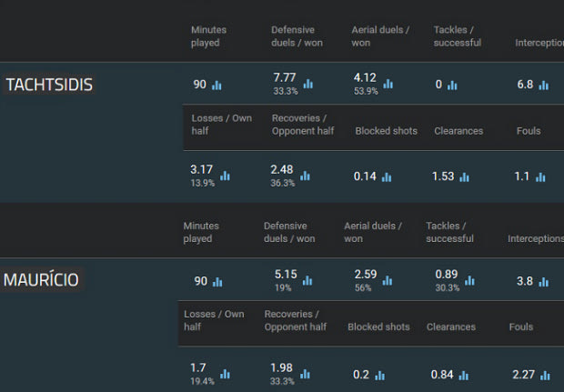Select the MAURÍCIO player name
Screen dimensions: 564x392
click(x=41, y=280)
